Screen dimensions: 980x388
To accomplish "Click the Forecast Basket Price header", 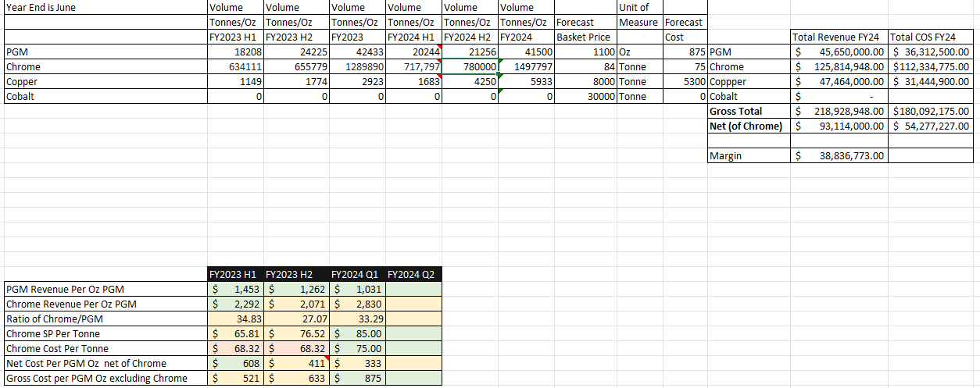I will click(x=586, y=30).
